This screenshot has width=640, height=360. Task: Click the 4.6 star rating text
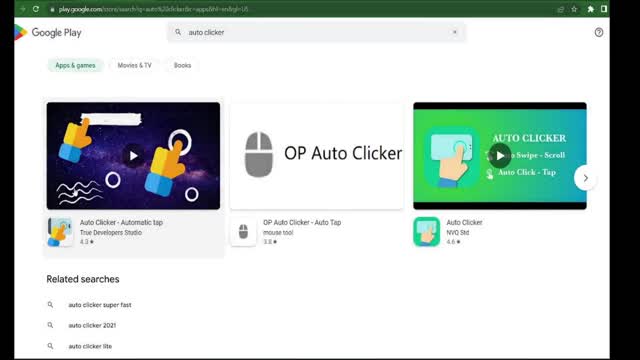453,242
